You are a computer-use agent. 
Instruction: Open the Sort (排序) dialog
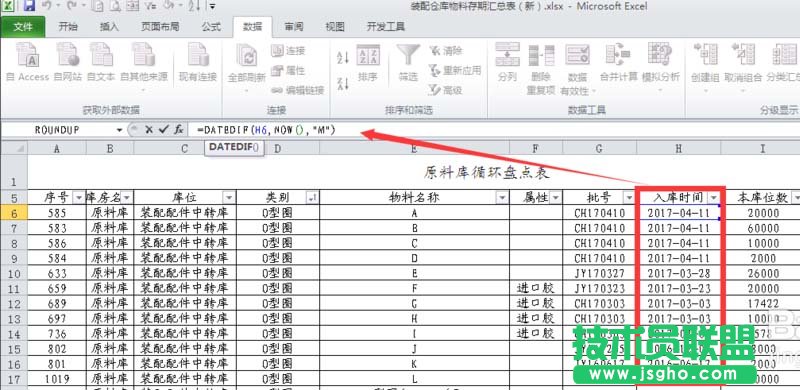(x=367, y=63)
